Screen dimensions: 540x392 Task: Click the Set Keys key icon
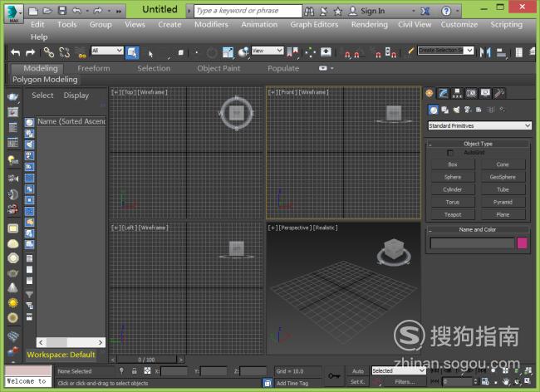click(334, 376)
